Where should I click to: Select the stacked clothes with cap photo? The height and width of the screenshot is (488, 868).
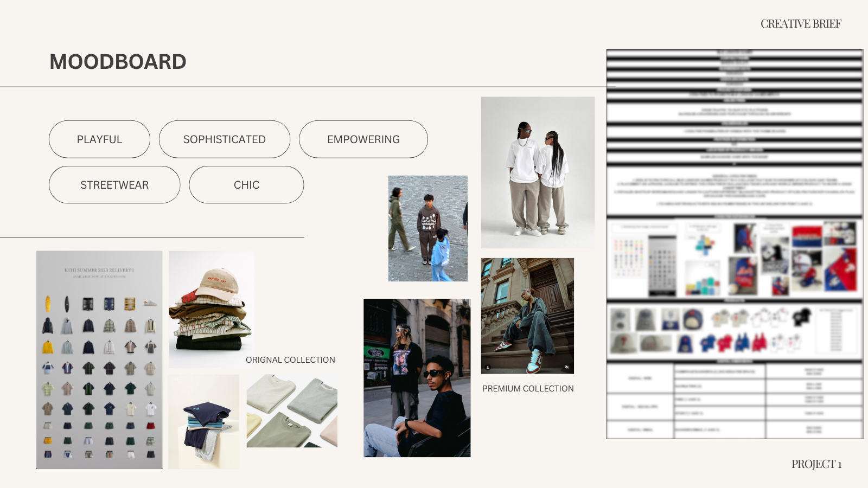[212, 310]
